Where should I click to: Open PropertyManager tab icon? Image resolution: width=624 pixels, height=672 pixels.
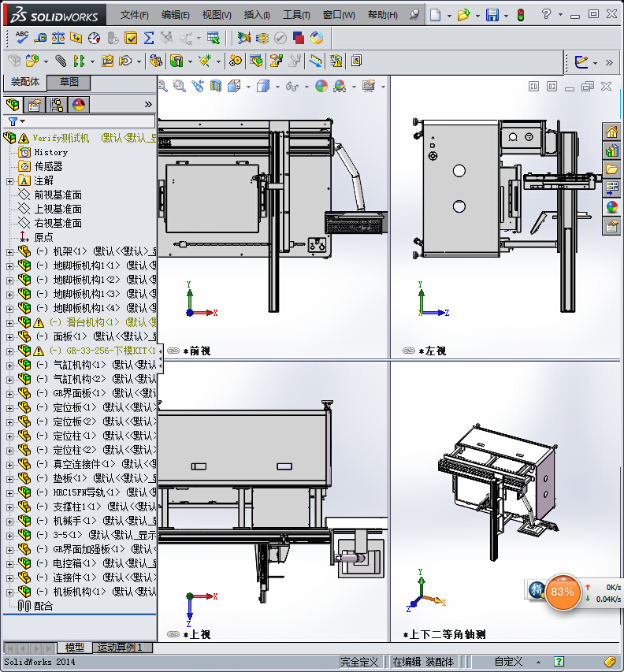click(35, 105)
